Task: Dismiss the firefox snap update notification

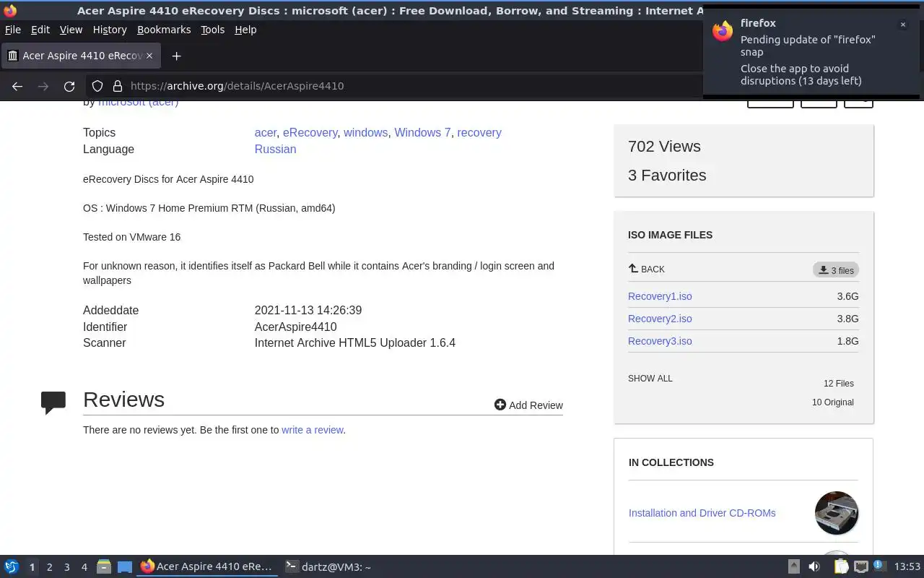Action: [x=902, y=25]
